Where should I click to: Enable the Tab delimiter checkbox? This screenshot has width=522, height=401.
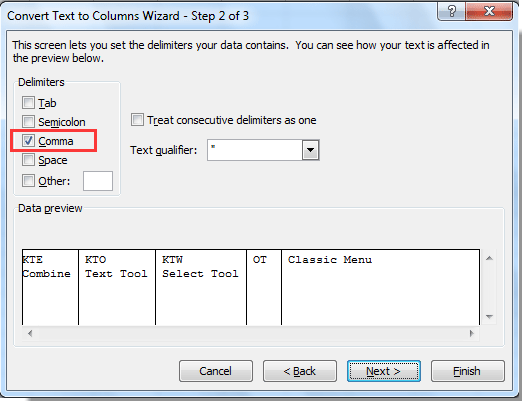pyautogui.click(x=28, y=103)
